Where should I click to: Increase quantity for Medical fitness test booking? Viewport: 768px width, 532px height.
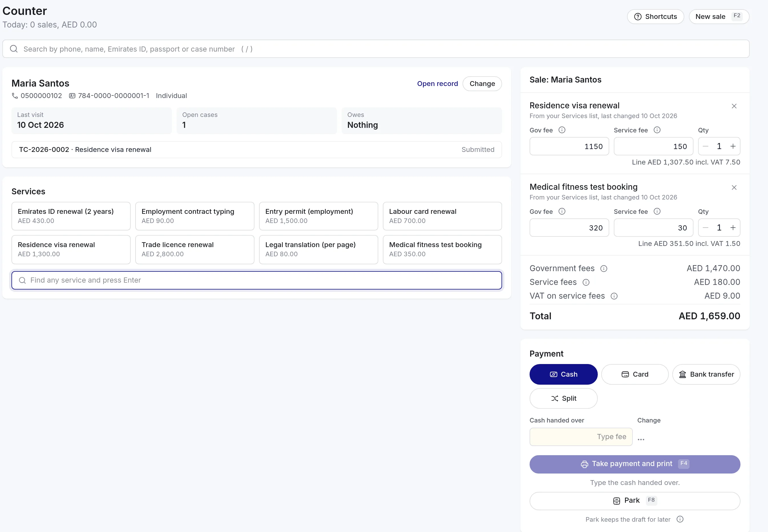[x=733, y=228]
